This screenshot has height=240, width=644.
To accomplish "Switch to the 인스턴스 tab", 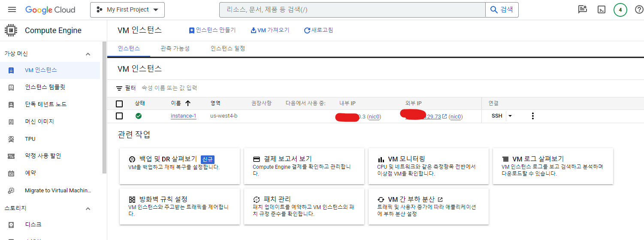I will (x=129, y=49).
